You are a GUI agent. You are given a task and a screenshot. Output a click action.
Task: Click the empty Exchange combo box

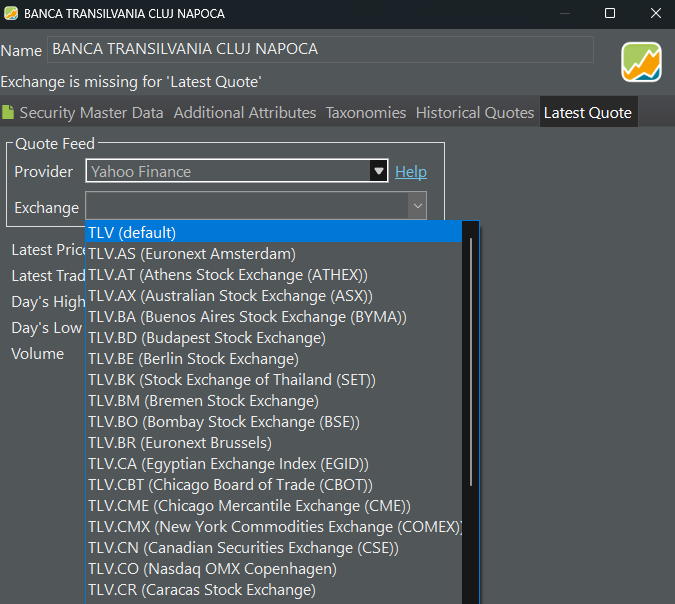click(x=256, y=206)
